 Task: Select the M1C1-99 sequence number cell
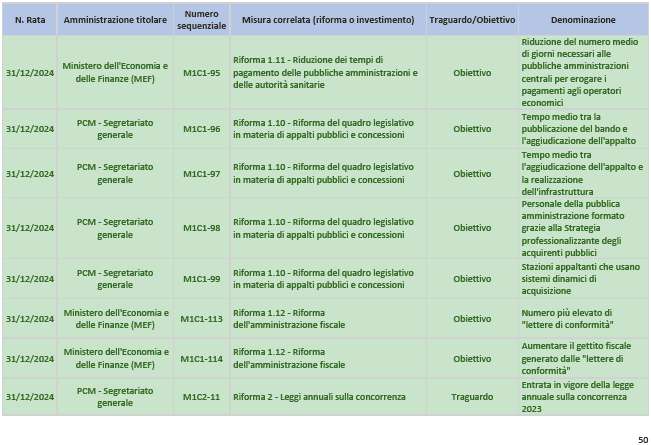pyautogui.click(x=201, y=279)
